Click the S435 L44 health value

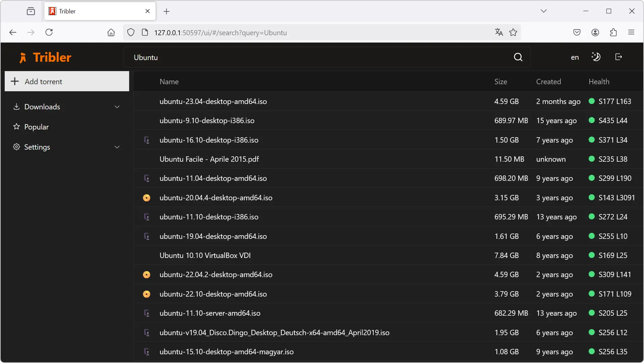point(613,120)
